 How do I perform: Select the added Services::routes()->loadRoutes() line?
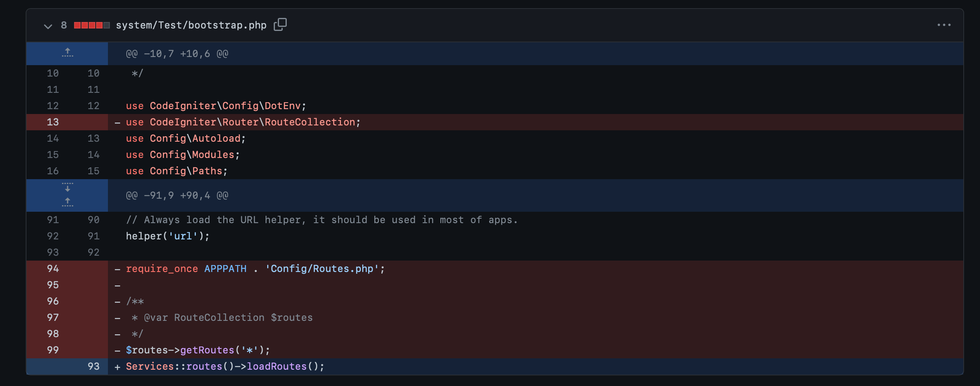click(x=224, y=366)
